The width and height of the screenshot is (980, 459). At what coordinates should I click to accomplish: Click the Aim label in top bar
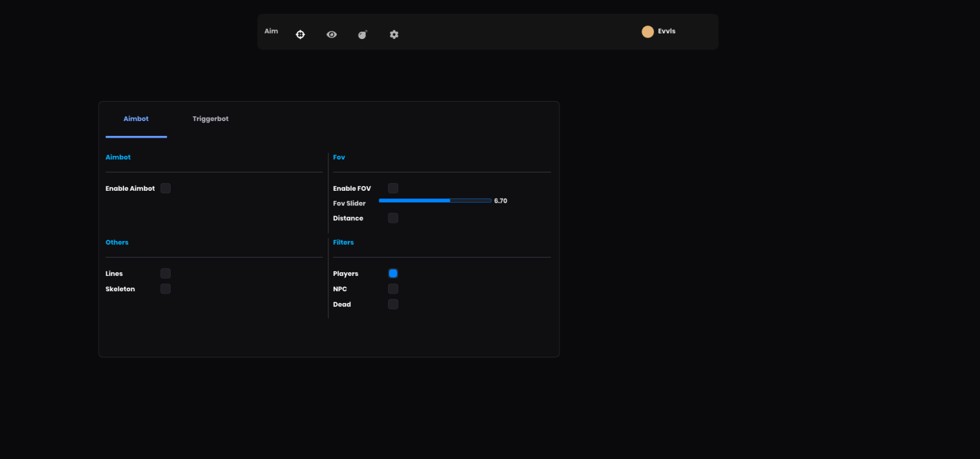pyautogui.click(x=271, y=31)
